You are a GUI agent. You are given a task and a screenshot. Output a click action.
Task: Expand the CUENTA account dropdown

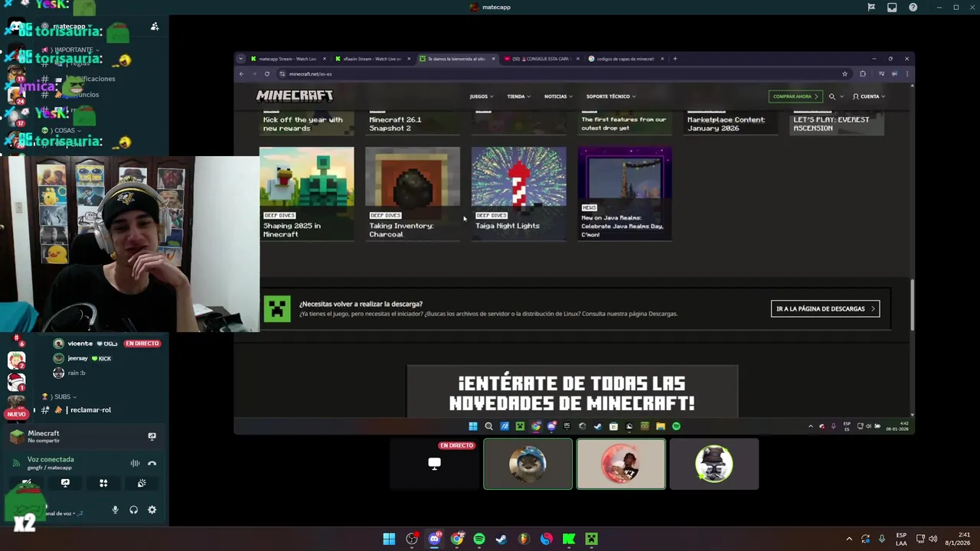click(869, 96)
